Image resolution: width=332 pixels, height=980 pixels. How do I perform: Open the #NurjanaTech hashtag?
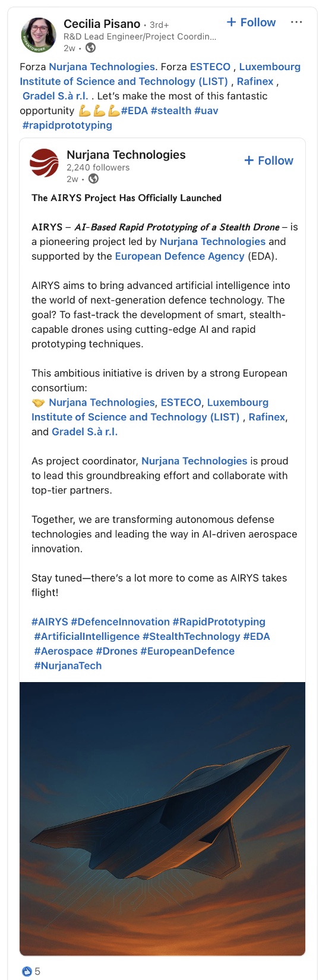(68, 665)
